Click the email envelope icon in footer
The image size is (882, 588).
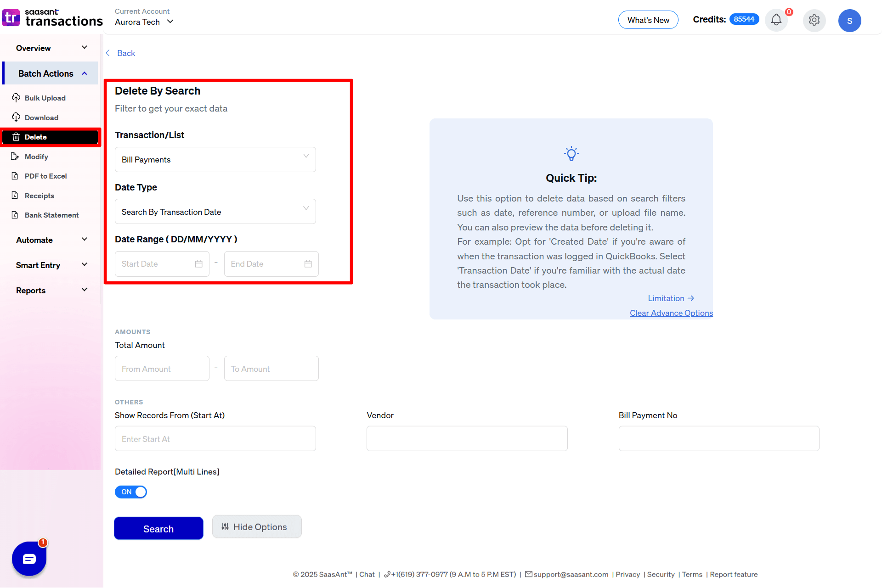tap(529, 574)
